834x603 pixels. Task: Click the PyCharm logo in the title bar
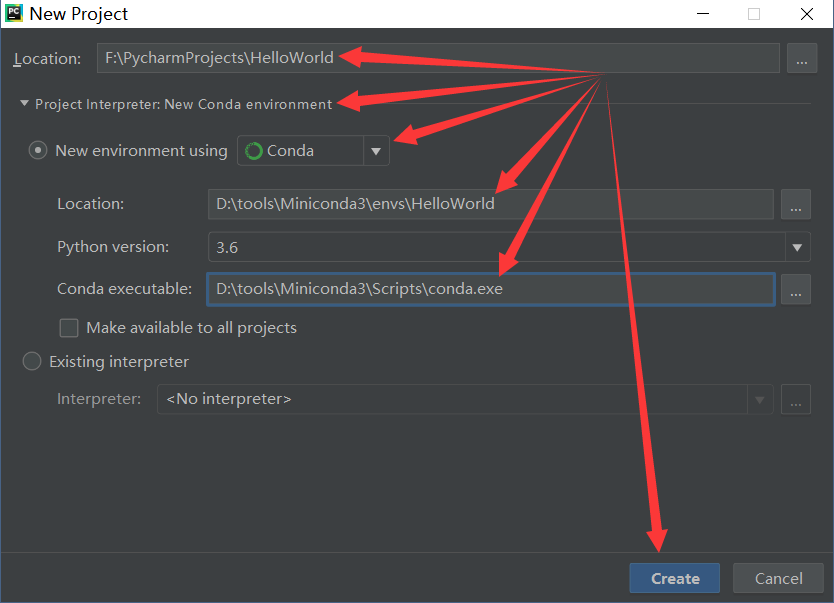[x=14, y=14]
